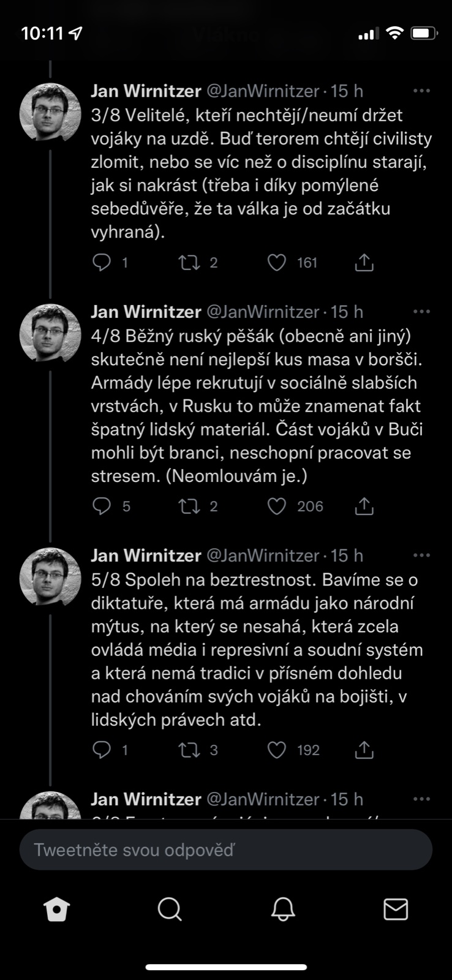Open more options on the 3/8 tweet
This screenshot has width=452, height=980.
[x=421, y=91]
